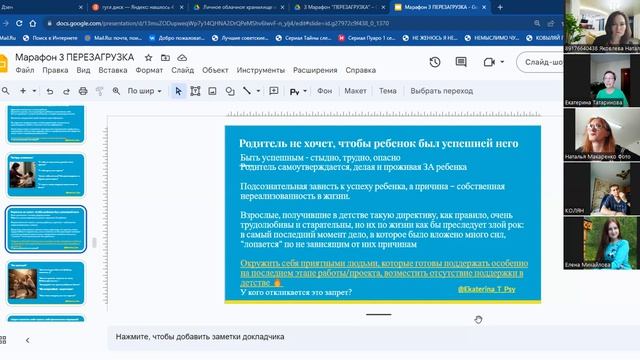The height and width of the screenshot is (360, 640).
Task: Open new slide layout dropdown arrow
Action: point(34,91)
